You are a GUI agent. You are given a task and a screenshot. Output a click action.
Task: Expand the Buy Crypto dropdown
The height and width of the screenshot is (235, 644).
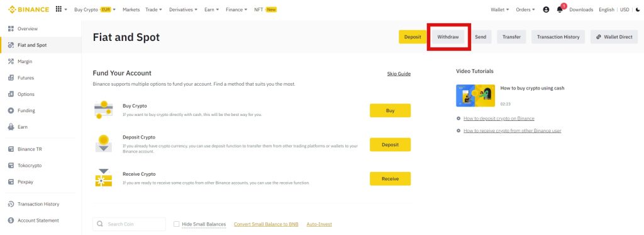click(x=95, y=9)
